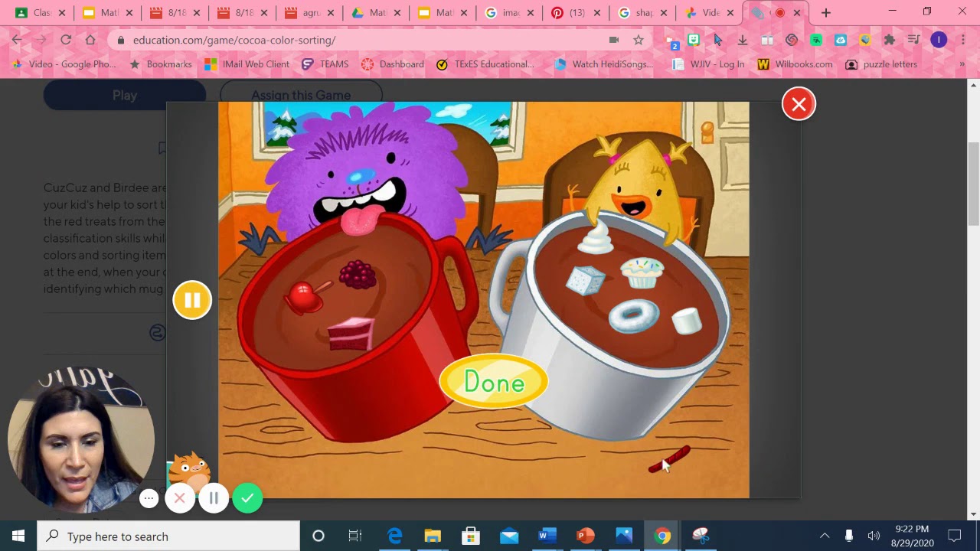Open a new browser tab
Image resolution: width=980 pixels, height=551 pixels.
[x=825, y=13]
